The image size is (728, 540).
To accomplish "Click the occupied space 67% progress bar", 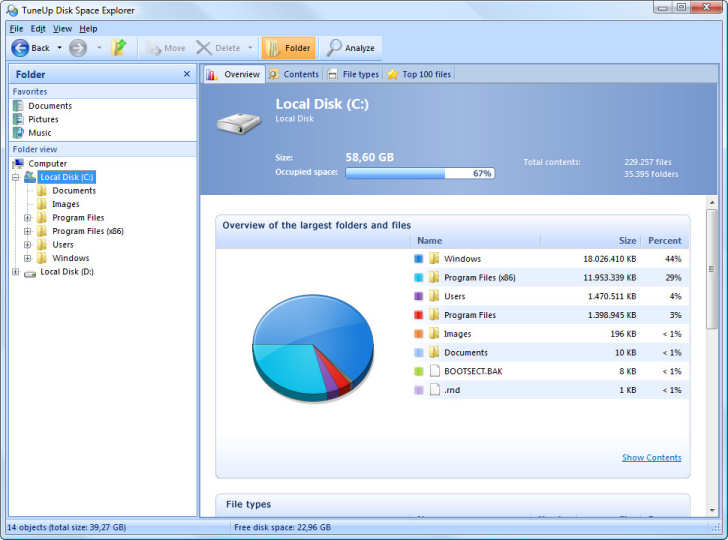I will [x=420, y=173].
